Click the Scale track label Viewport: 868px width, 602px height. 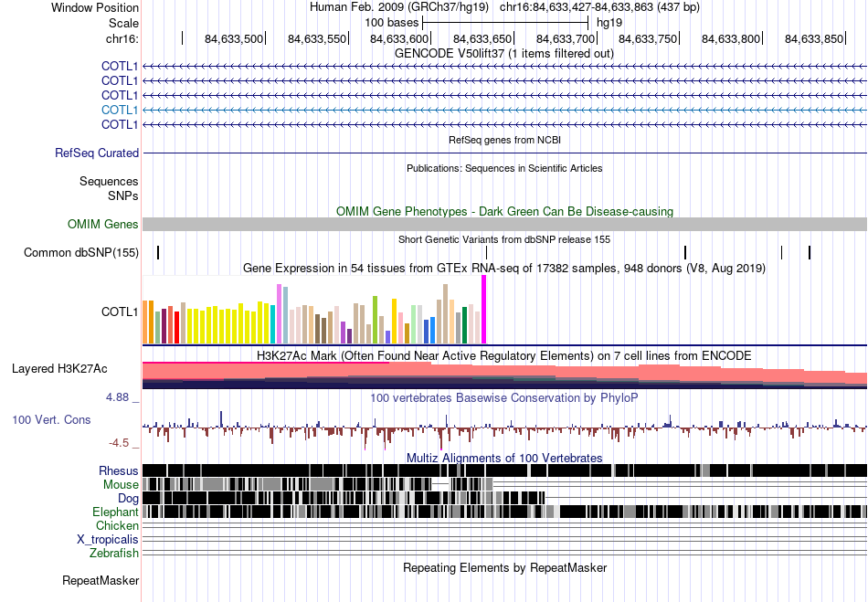pyautogui.click(x=123, y=23)
